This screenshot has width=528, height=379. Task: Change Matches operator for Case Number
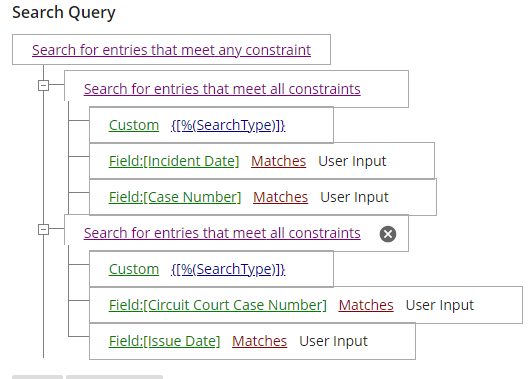tap(280, 197)
